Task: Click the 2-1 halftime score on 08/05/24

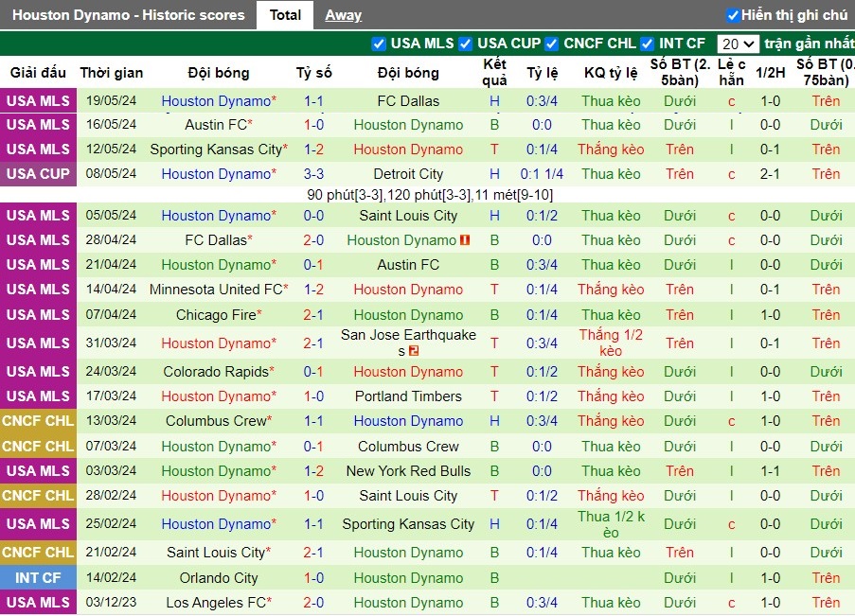Action: pos(770,174)
